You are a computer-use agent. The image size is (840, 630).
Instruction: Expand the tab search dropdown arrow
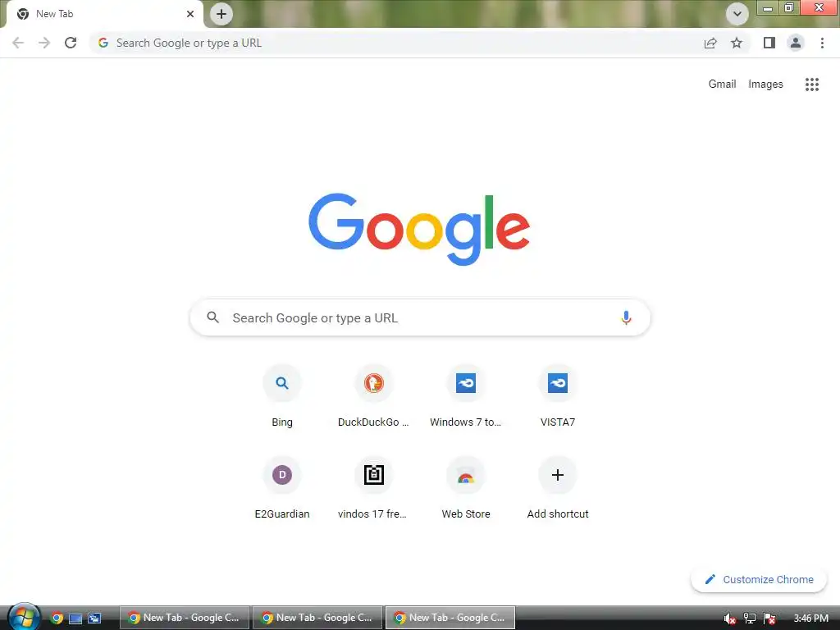click(737, 14)
